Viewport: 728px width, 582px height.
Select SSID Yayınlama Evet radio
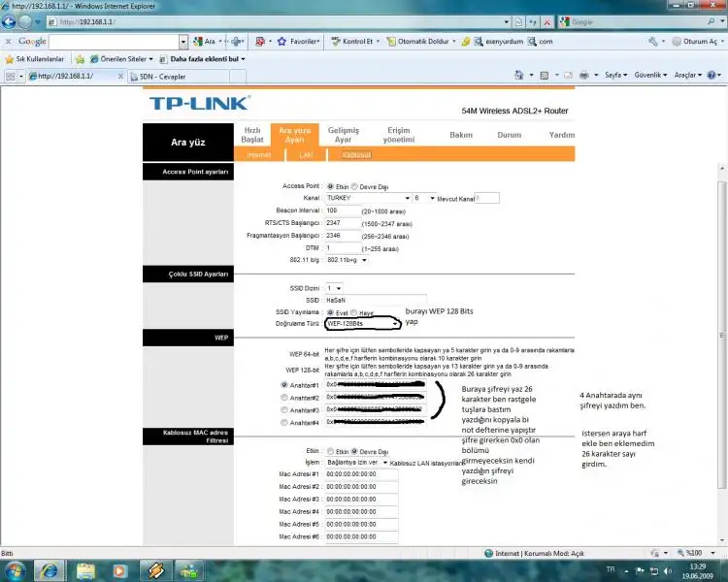tap(330, 312)
